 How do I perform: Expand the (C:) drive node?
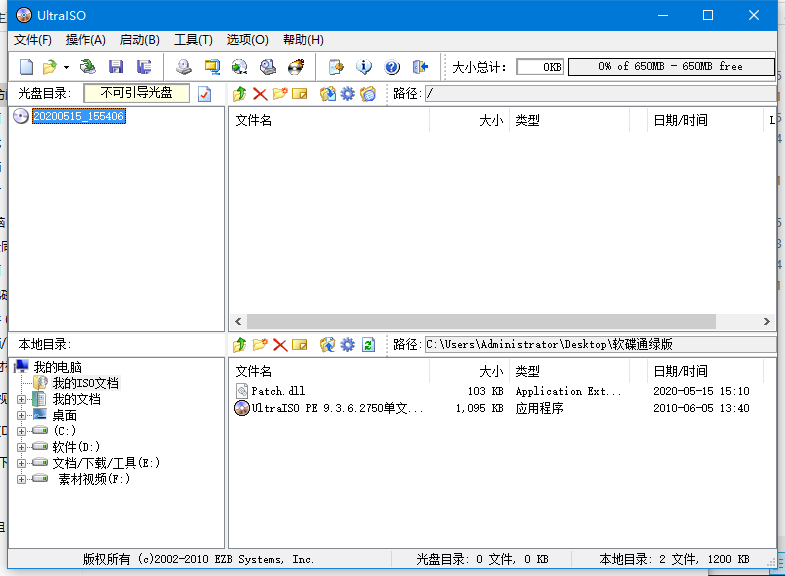[x=21, y=431]
